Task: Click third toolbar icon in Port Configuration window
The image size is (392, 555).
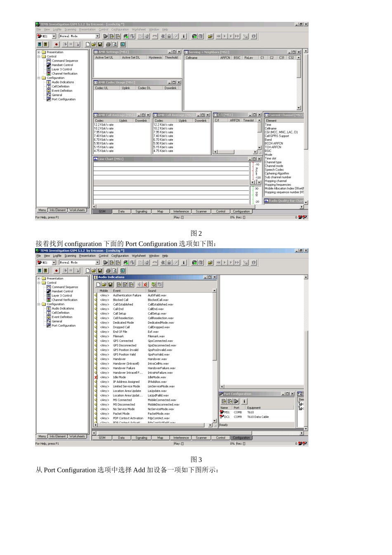Action: click(236, 401)
